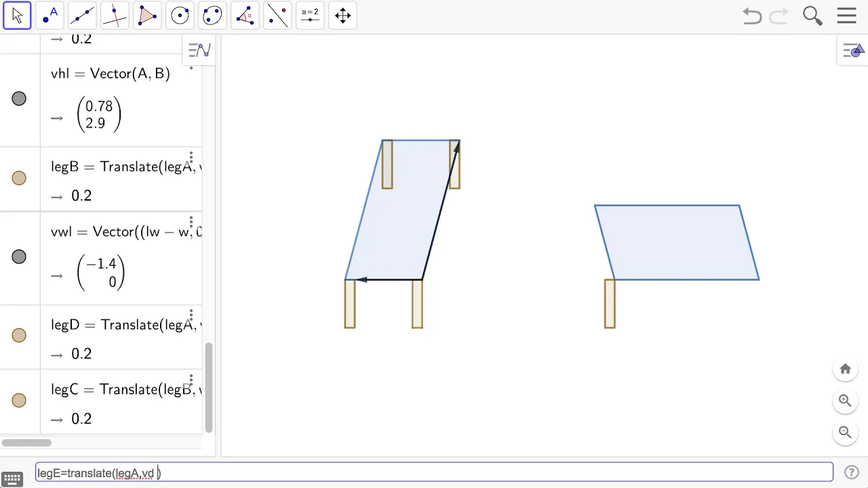Open the search magnifier

click(x=812, y=16)
